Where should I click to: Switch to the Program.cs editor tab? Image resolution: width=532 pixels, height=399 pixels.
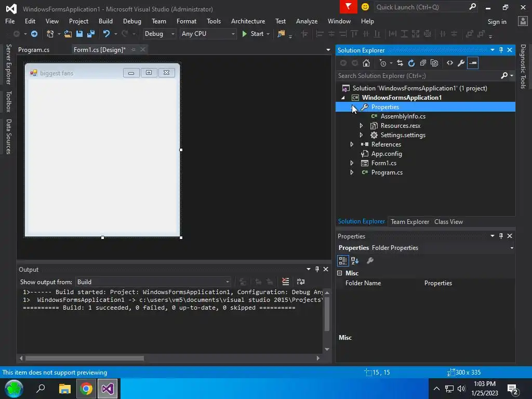pyautogui.click(x=34, y=50)
